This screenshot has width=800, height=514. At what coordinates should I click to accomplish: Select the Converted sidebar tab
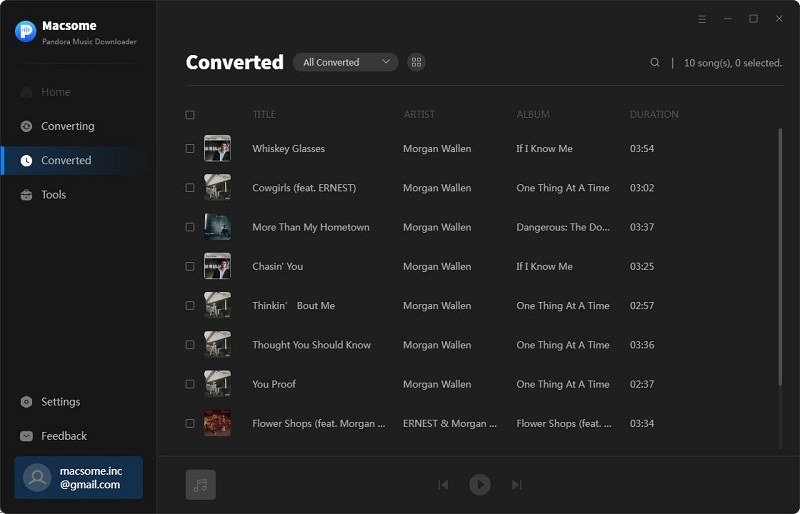tap(78, 160)
